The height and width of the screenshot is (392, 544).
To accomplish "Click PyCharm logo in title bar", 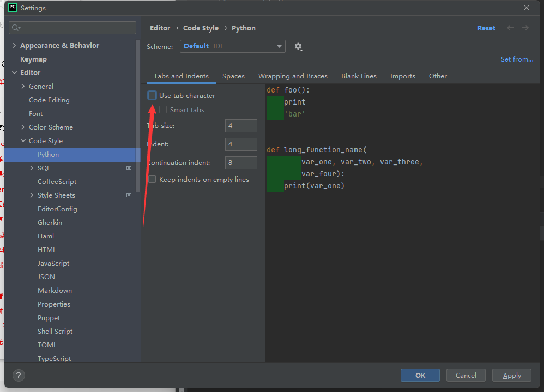I will tap(13, 8).
